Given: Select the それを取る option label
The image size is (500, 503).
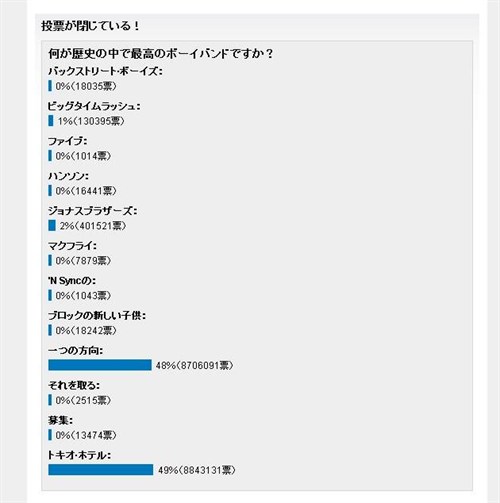Looking at the screenshot, I should [74, 386].
